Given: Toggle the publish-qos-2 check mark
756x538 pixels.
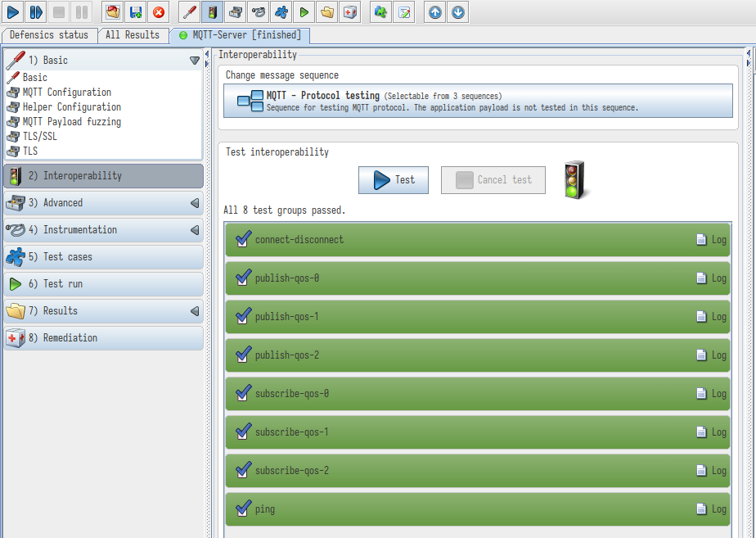Looking at the screenshot, I should (x=244, y=355).
